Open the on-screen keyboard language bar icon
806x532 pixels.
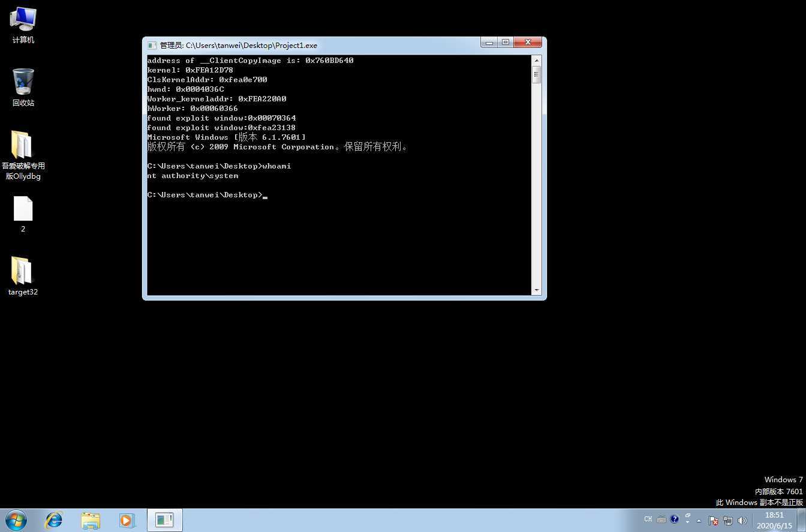[661, 520]
